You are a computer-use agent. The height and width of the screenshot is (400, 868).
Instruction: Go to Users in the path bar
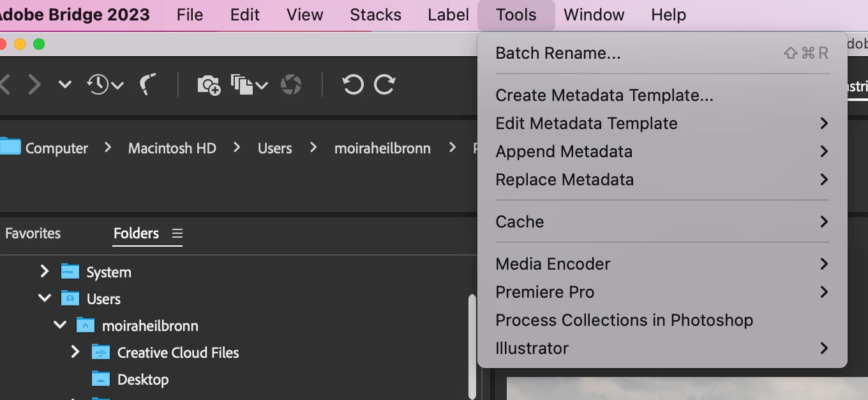point(274,148)
